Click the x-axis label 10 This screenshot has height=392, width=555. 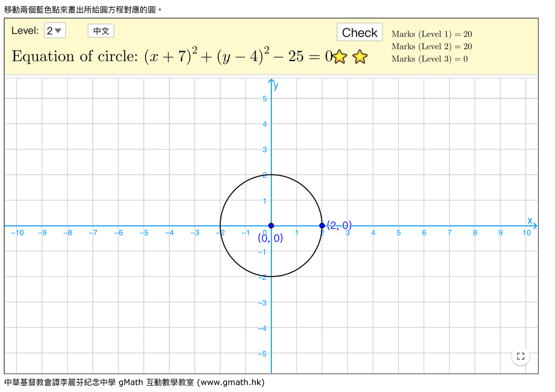[527, 233]
